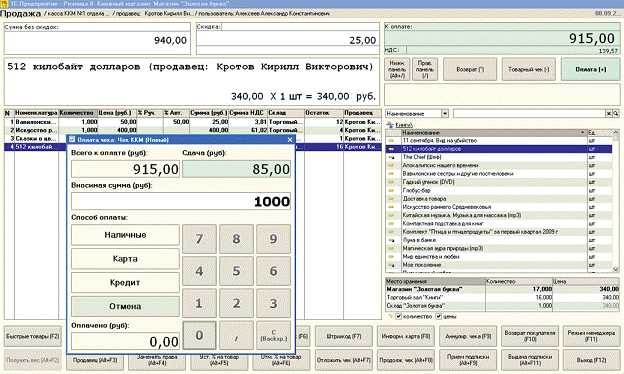Click the icon beside 'Мир единства и любви'

coord(391,257)
